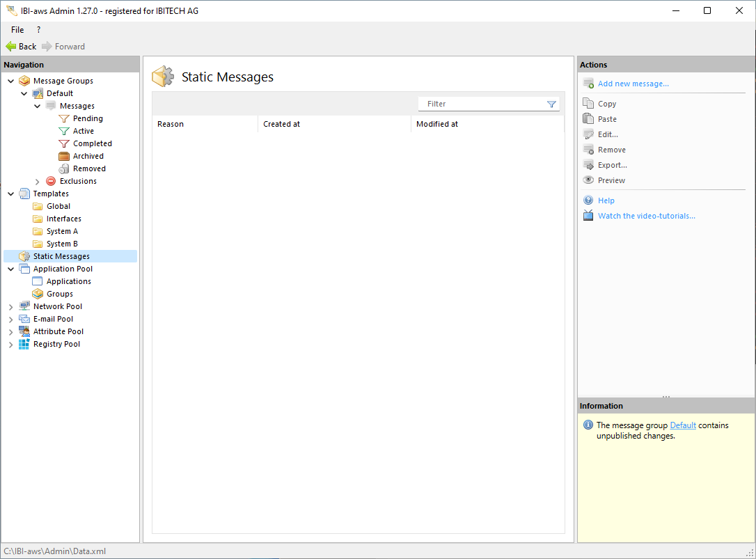The width and height of the screenshot is (756, 559).
Task: Expand the Registry Pool node
Action: click(x=11, y=345)
